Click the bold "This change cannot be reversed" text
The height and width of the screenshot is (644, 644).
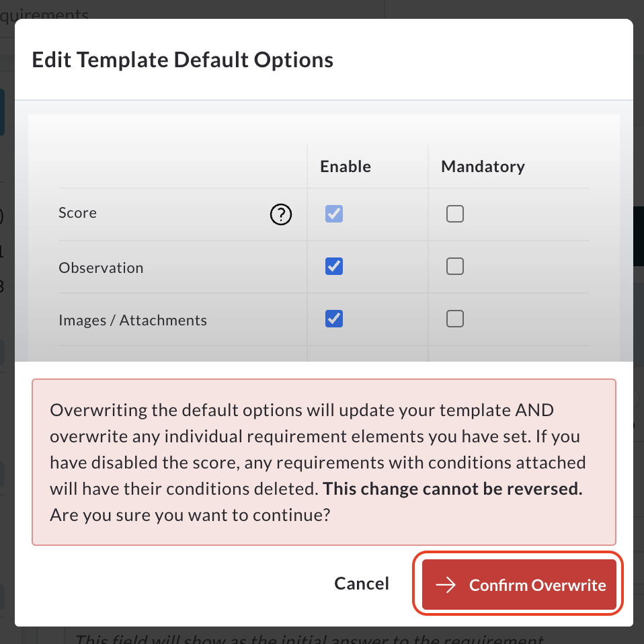pyautogui.click(x=452, y=489)
